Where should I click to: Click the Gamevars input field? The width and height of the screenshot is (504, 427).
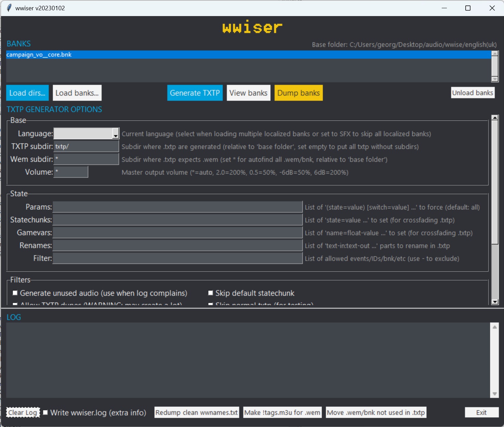pos(178,233)
